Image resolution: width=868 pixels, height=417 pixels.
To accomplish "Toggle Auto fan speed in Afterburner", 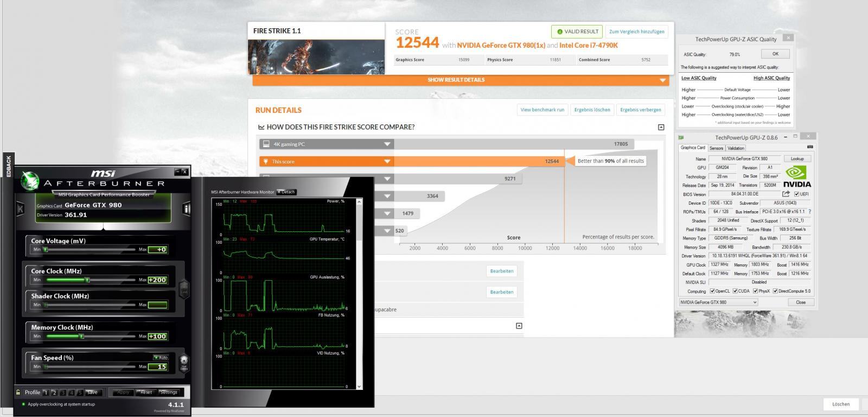I will 161,357.
